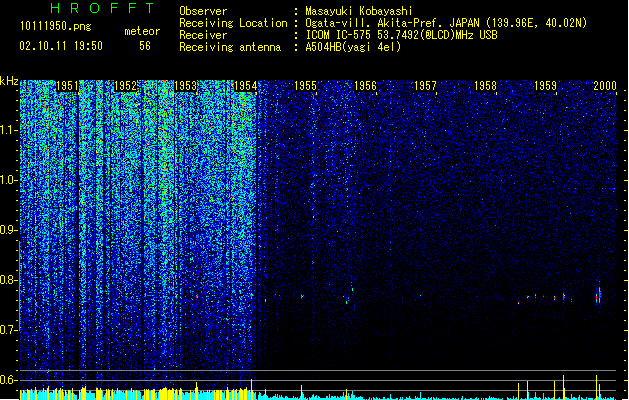This screenshot has height=400, width=629.
Task: Click the Receiving Location label
Action: click(233, 23)
